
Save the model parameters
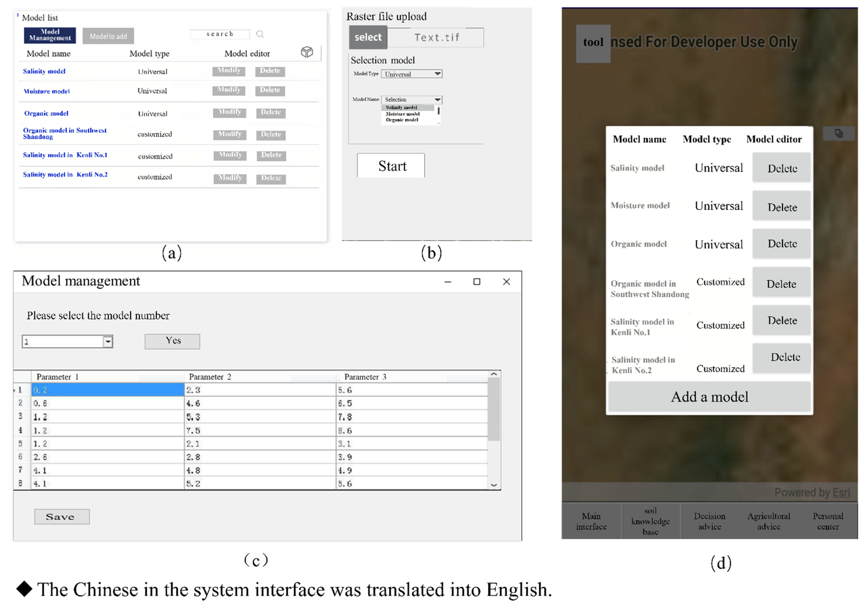(x=62, y=517)
